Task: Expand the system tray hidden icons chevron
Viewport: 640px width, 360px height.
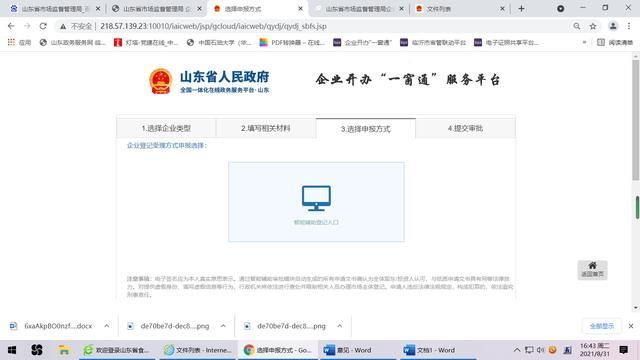Action: click(517, 350)
